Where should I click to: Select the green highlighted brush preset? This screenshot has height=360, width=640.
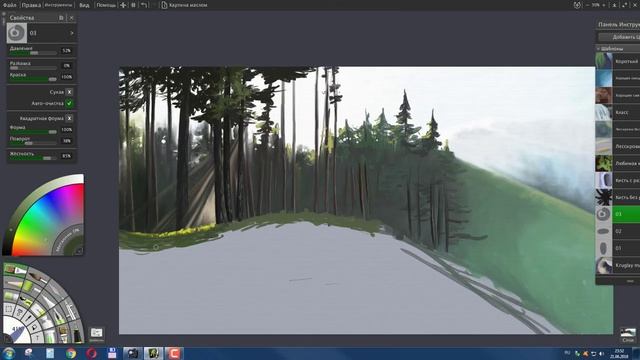(618, 214)
